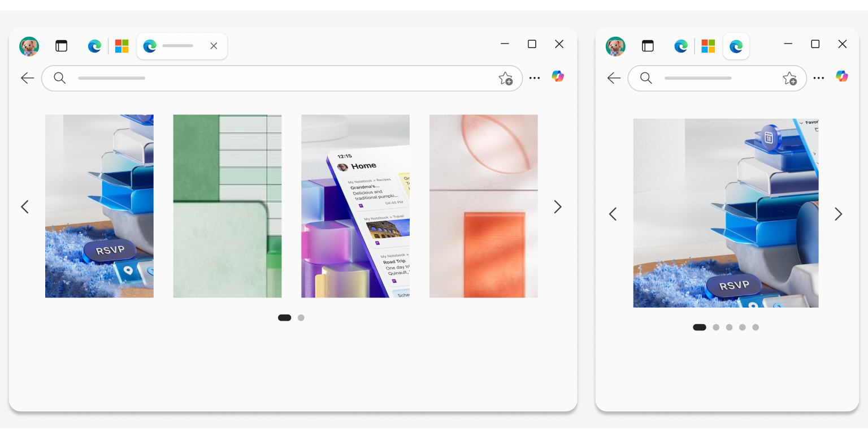Open the Home notebook phone thumbnail
Viewport: 868px width, 439px height.
click(355, 206)
